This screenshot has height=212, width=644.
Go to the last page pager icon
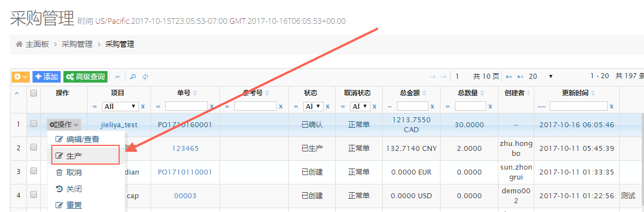[520, 77]
